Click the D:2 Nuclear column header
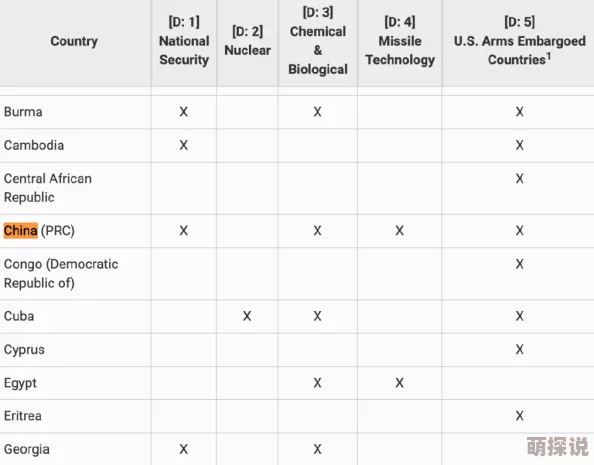This screenshot has height=465, width=594. point(247,41)
